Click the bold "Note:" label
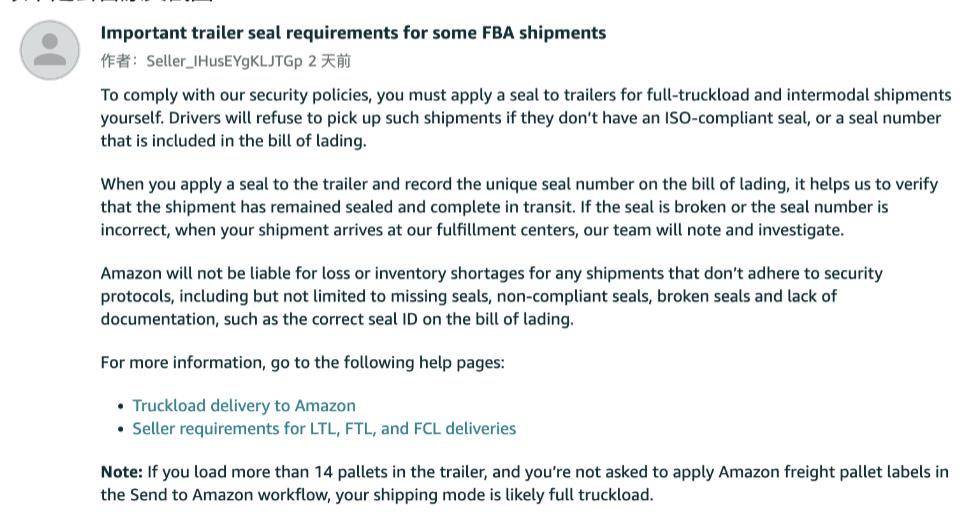The width and height of the screenshot is (980, 528). pos(121,471)
